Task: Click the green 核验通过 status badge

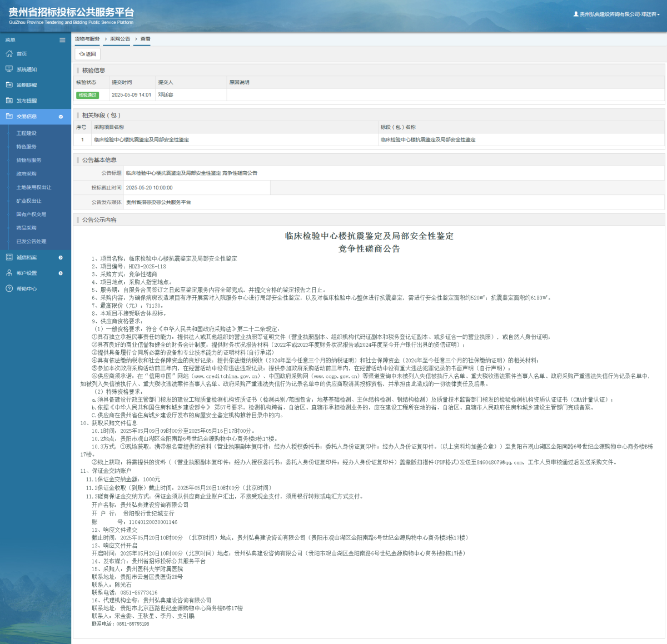Action: pos(87,95)
